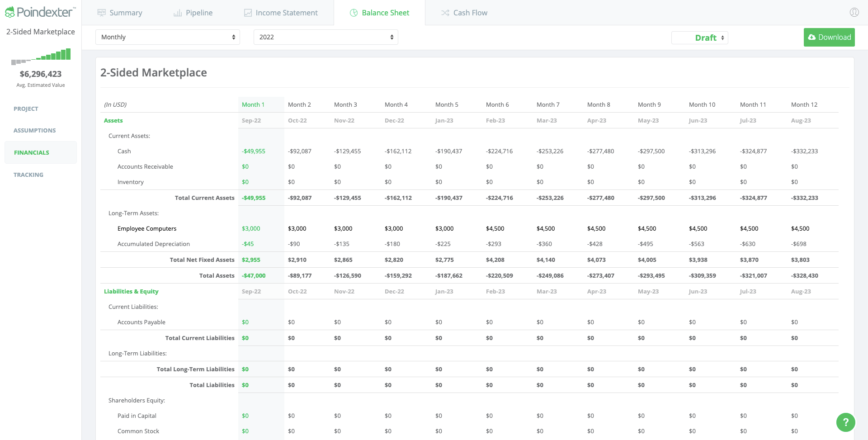Click the cloud icon on Download button
Screen dimensions: 868x440
click(x=812, y=37)
